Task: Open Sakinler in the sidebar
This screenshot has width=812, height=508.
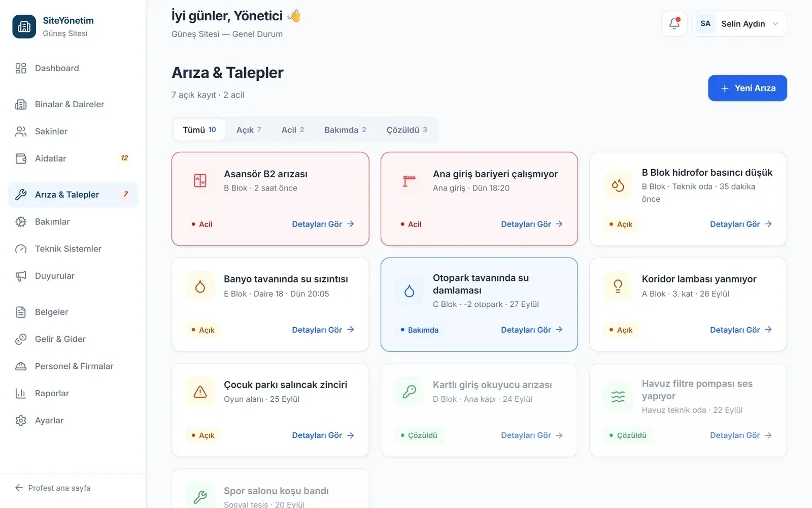Action: tap(73, 132)
